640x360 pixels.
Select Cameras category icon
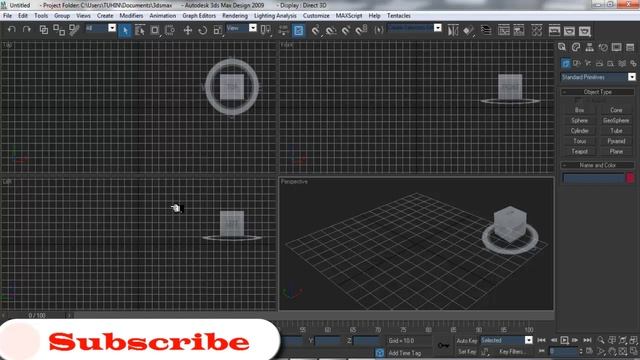click(599, 63)
